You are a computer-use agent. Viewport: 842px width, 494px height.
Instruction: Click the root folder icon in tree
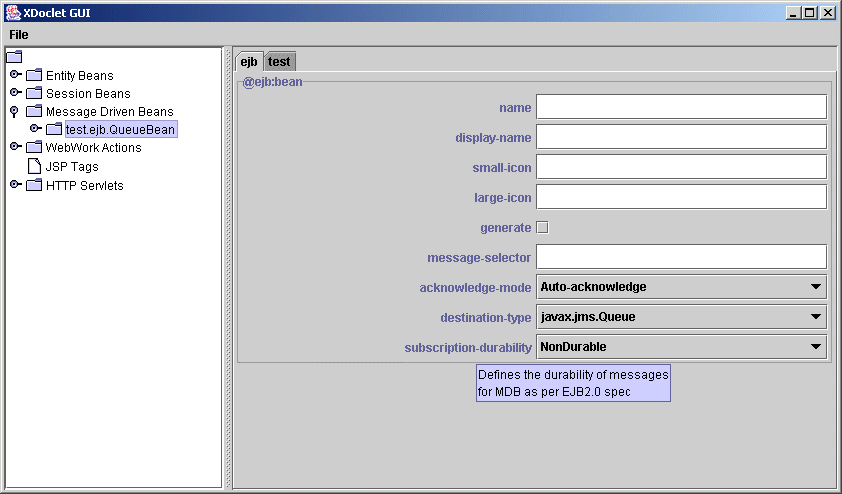pyautogui.click(x=14, y=56)
